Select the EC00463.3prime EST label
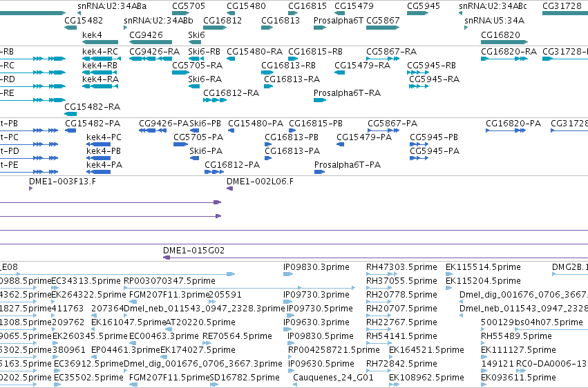Screen dimensions: 588x388 [164, 336]
